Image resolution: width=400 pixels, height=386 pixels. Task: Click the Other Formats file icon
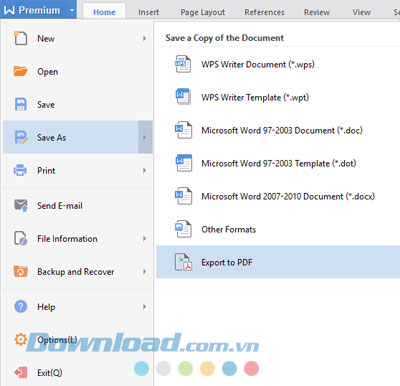pyautogui.click(x=183, y=229)
